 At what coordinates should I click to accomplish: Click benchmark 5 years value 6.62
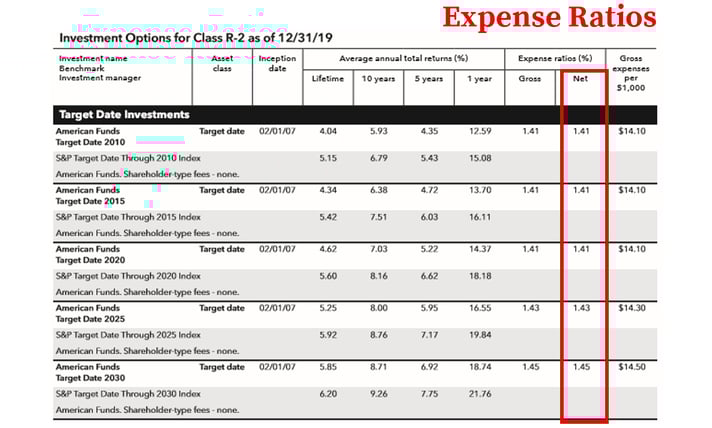coord(429,276)
